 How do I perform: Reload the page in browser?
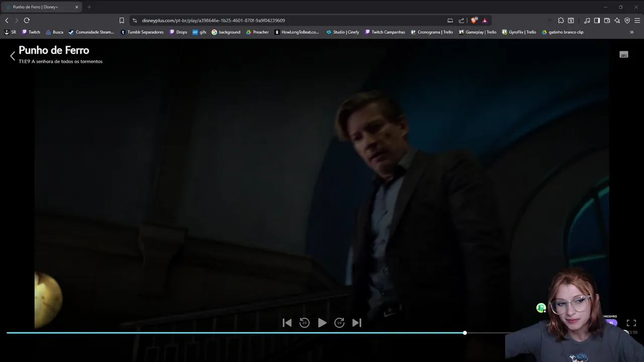pos(27,20)
